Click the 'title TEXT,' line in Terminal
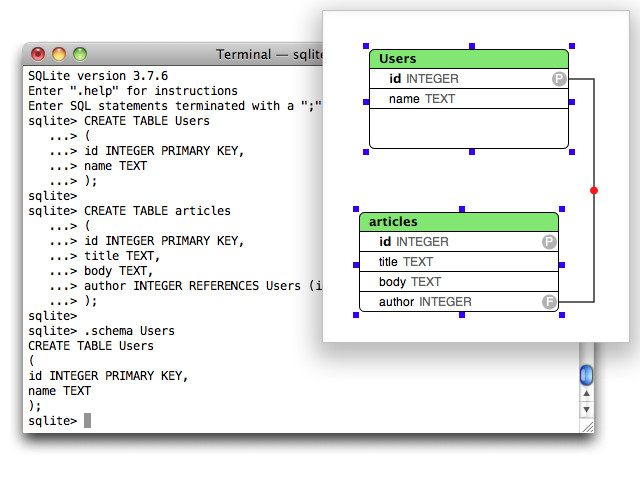Image resolution: width=640 pixels, height=480 pixels. pos(104,256)
